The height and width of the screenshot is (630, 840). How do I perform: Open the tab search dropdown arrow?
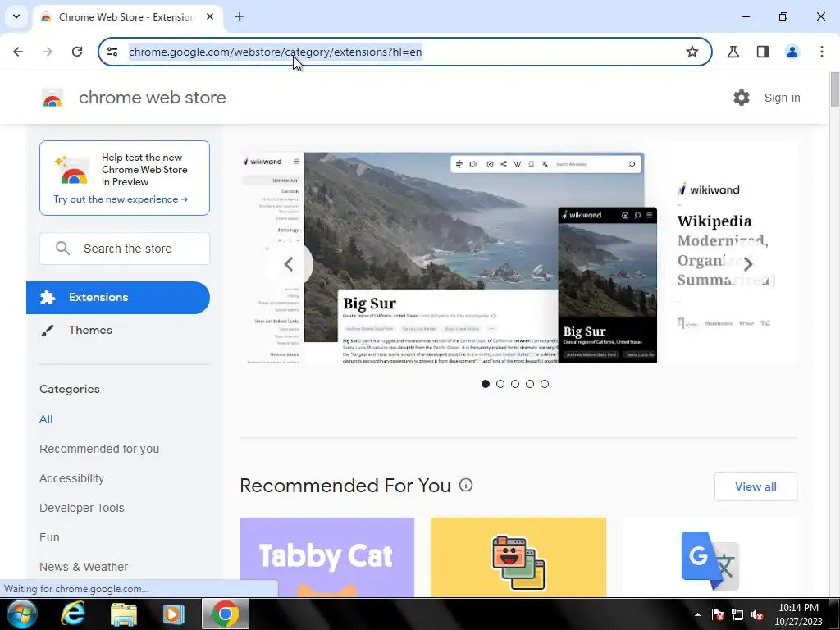tap(16, 16)
